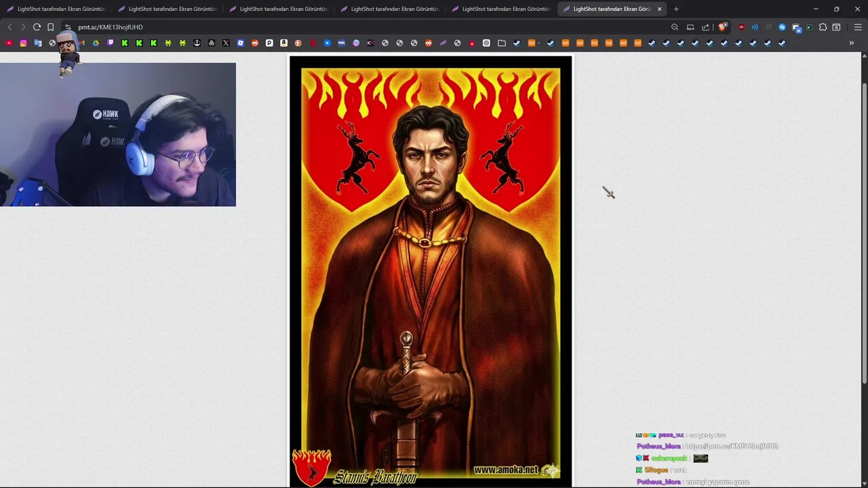Click the Stannis Baratheon portrait image
This screenshot has height=488, width=868.
tap(431, 271)
